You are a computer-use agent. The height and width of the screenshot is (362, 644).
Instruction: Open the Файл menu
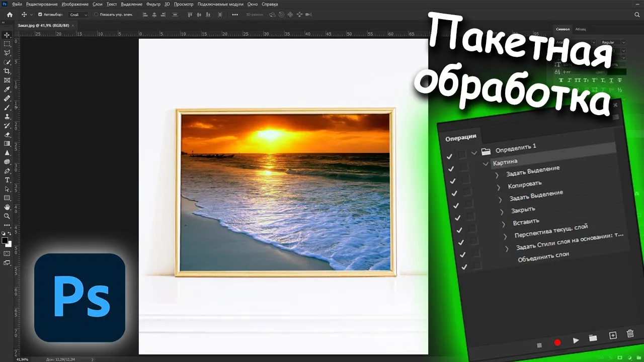coord(17,4)
